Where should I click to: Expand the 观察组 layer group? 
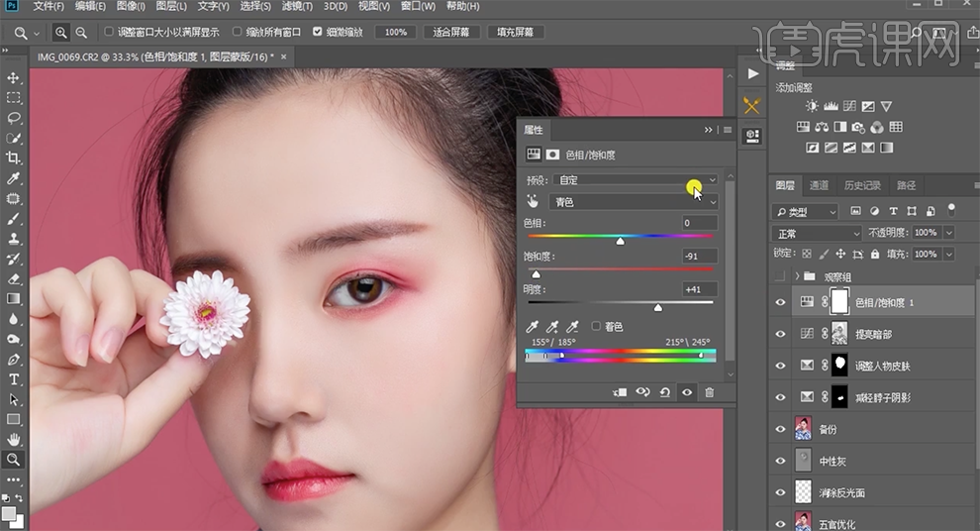point(797,275)
